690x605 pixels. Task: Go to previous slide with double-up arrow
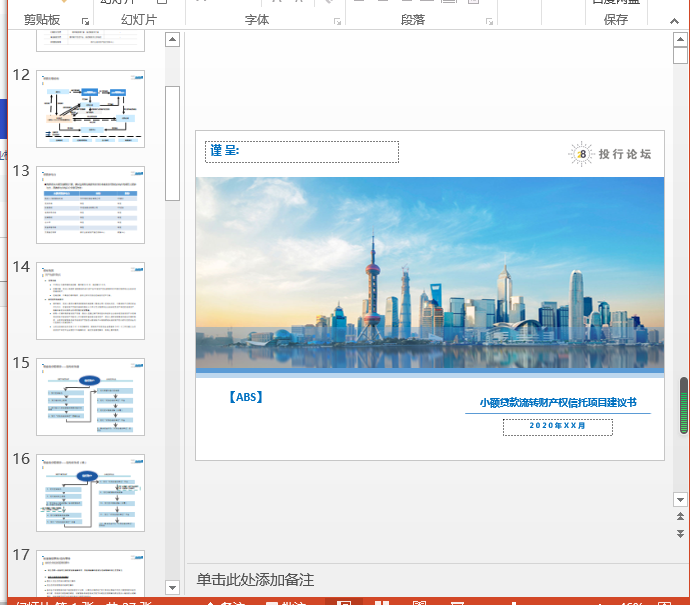point(680,516)
